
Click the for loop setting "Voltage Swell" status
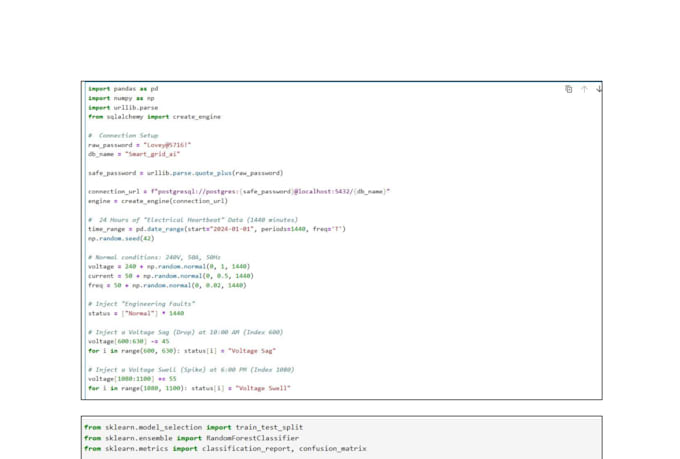click(x=190, y=388)
